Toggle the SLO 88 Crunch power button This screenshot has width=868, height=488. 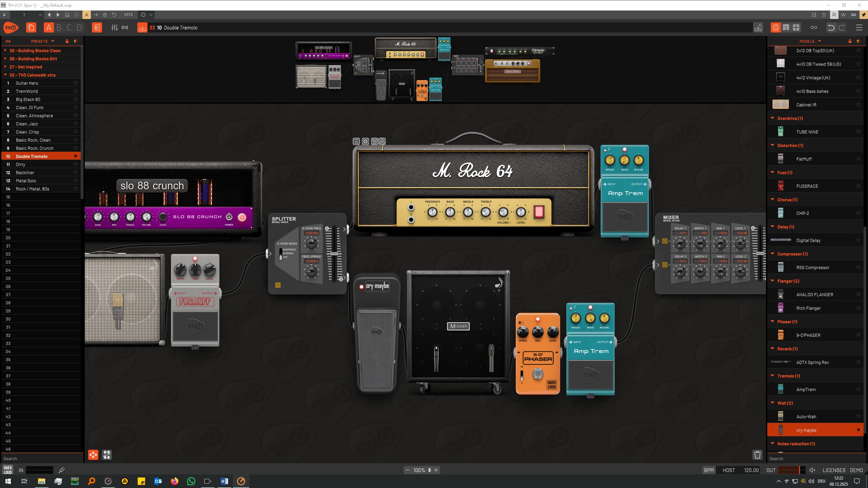point(242,217)
